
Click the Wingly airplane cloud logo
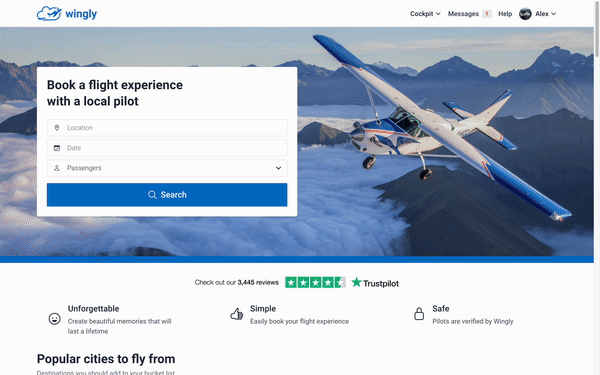tap(49, 14)
